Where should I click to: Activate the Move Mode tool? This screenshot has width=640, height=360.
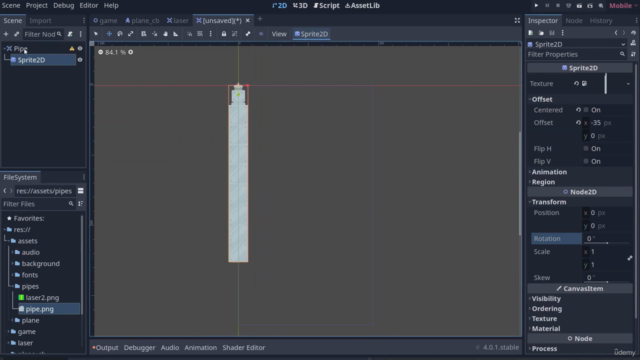point(109,34)
